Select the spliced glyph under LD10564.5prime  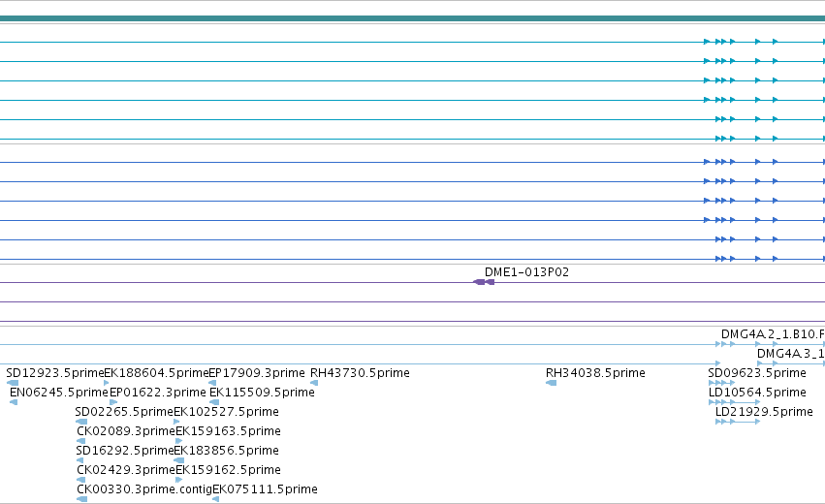[735, 402]
